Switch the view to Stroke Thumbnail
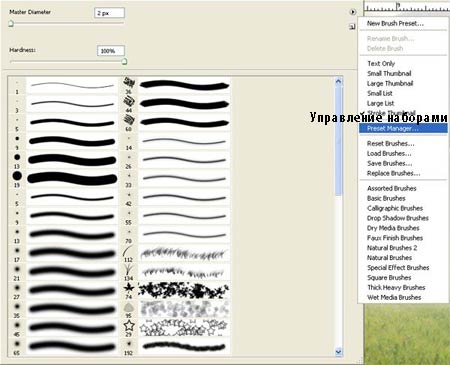The image size is (450, 365). [x=391, y=113]
